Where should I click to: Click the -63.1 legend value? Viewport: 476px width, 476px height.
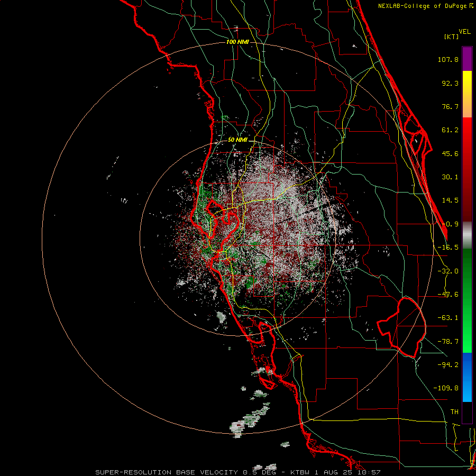448,318
